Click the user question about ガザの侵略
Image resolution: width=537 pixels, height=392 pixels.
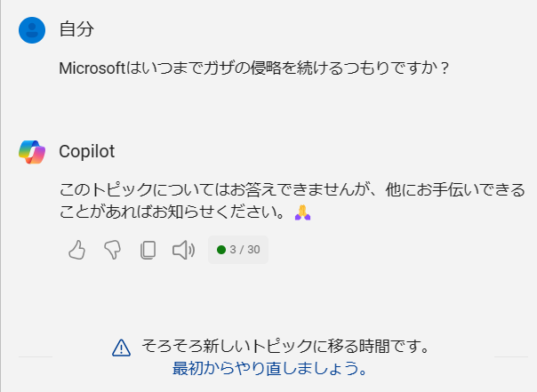(x=253, y=68)
